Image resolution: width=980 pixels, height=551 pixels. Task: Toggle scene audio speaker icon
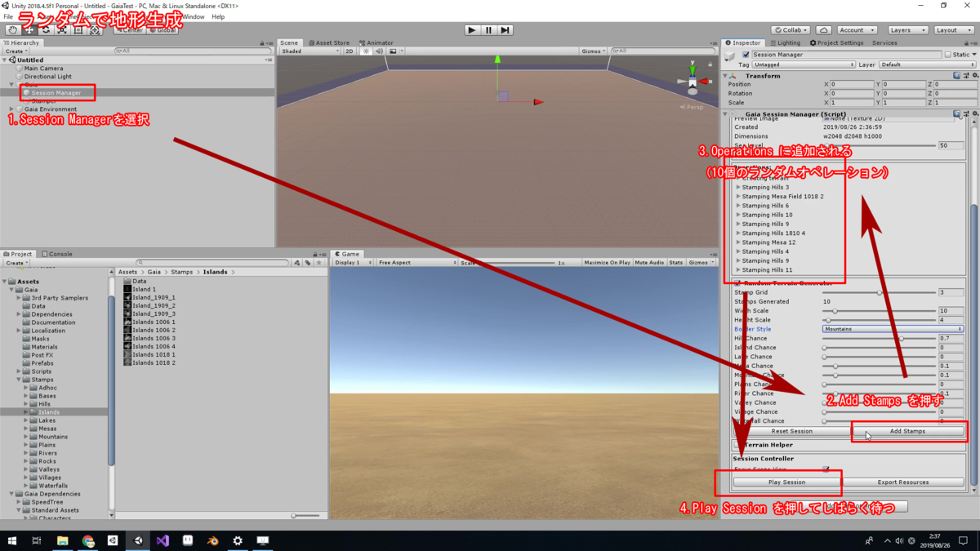coord(380,51)
